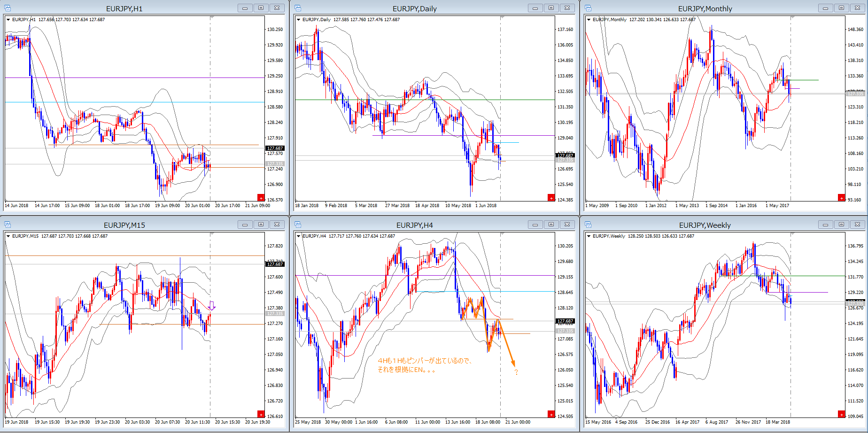
Task: Click the EURJPY,M15 chart window icon
Action: pyautogui.click(x=8, y=224)
